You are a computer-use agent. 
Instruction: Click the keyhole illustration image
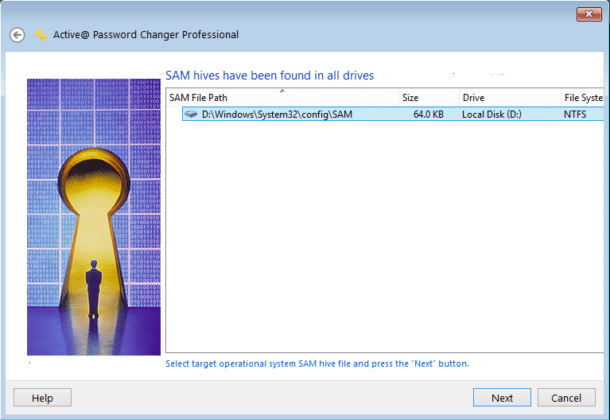94,217
